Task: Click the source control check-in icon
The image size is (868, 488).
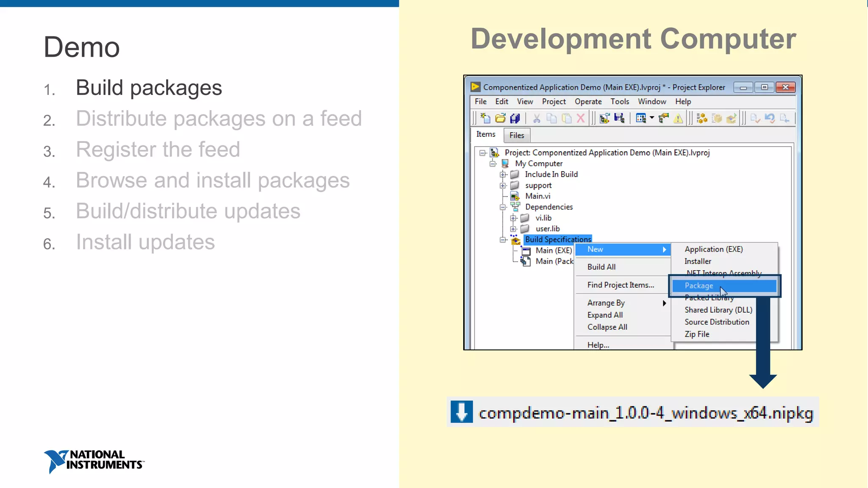Action: coord(755,118)
